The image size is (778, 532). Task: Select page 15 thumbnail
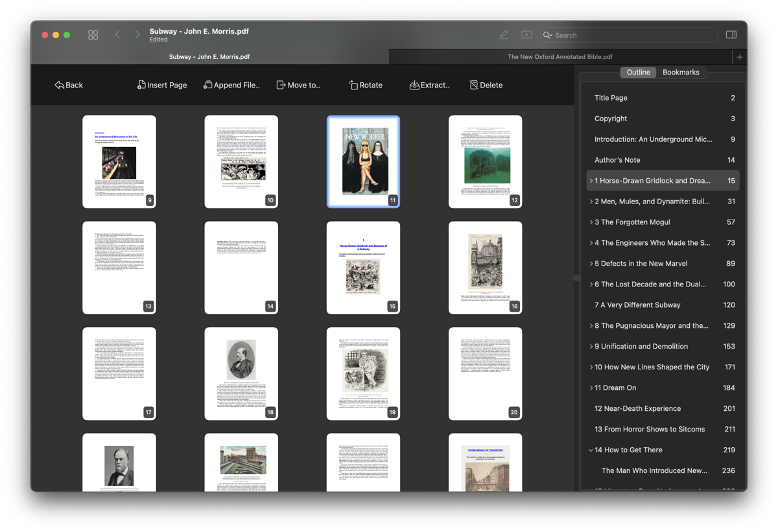(x=363, y=268)
